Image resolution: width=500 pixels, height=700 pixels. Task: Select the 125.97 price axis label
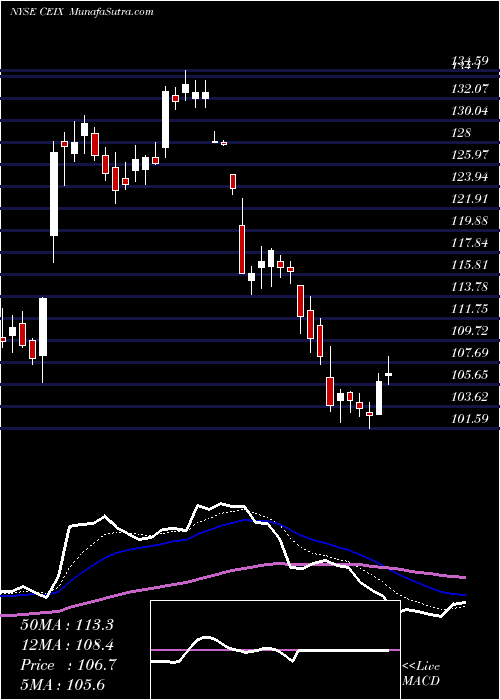click(469, 155)
